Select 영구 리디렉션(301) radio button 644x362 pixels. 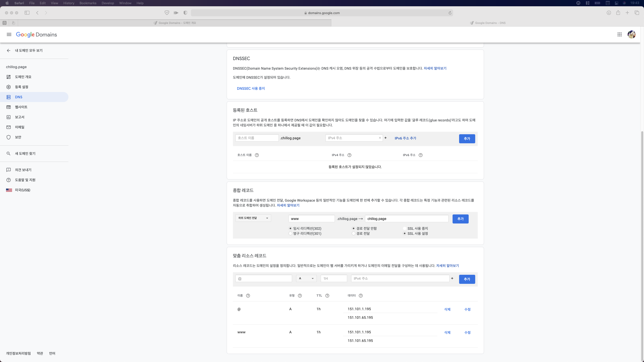coord(291,234)
